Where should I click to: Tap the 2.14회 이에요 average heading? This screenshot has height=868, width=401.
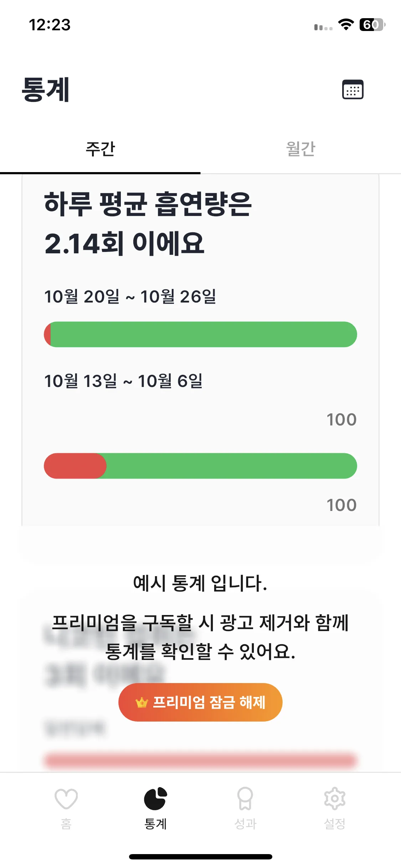pyautogui.click(x=124, y=243)
